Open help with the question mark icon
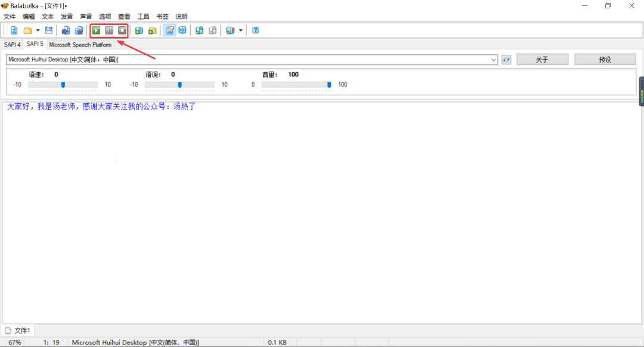This screenshot has width=644, height=347. tap(255, 30)
